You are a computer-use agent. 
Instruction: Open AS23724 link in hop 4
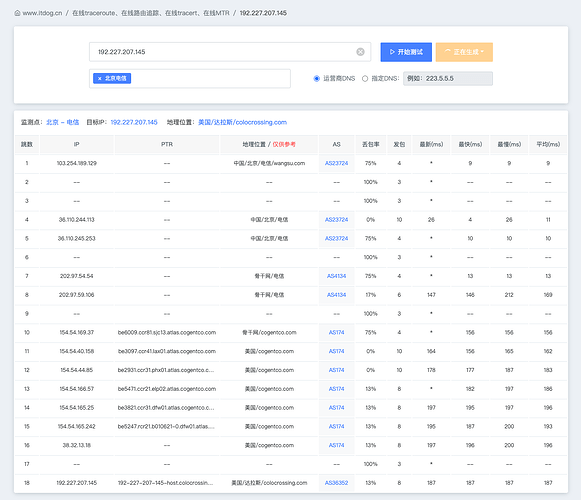pyautogui.click(x=336, y=220)
